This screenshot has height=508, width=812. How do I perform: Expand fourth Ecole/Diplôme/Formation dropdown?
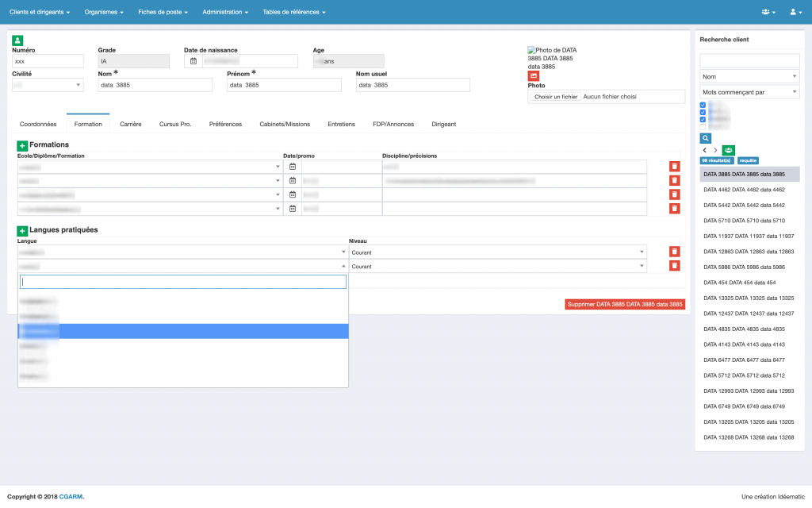150,209
